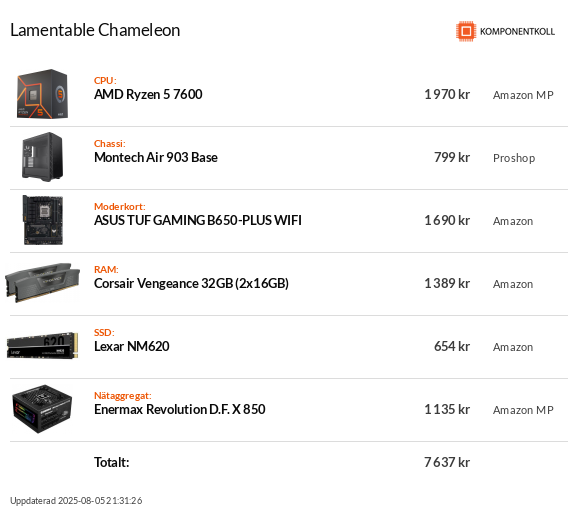Open the AMD Ryzen 5 7600 product link

[148, 95]
